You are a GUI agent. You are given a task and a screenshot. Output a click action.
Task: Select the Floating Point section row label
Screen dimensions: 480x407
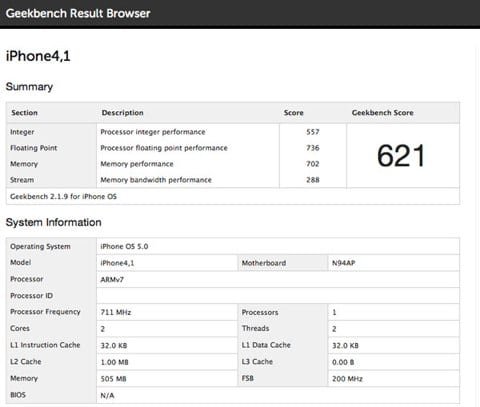pos(33,148)
